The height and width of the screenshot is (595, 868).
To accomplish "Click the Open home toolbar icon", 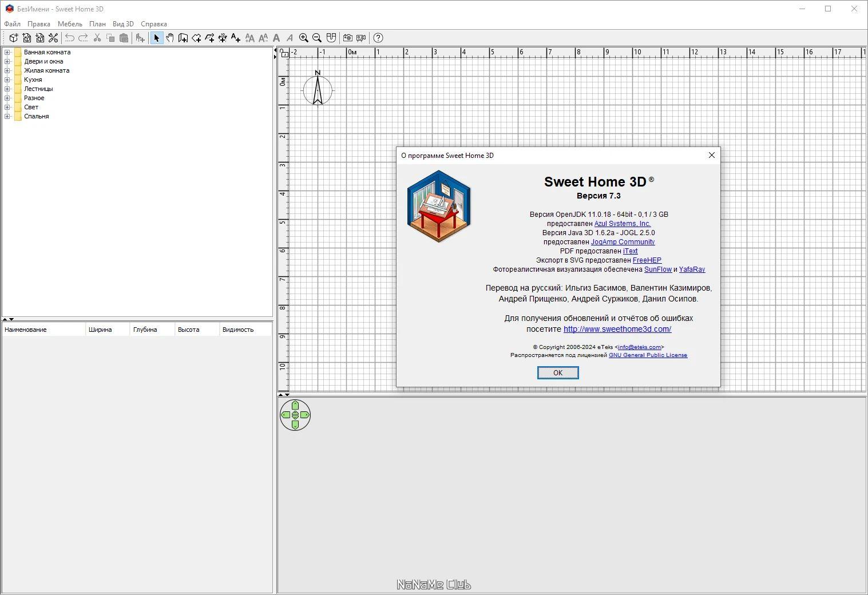I will point(27,38).
